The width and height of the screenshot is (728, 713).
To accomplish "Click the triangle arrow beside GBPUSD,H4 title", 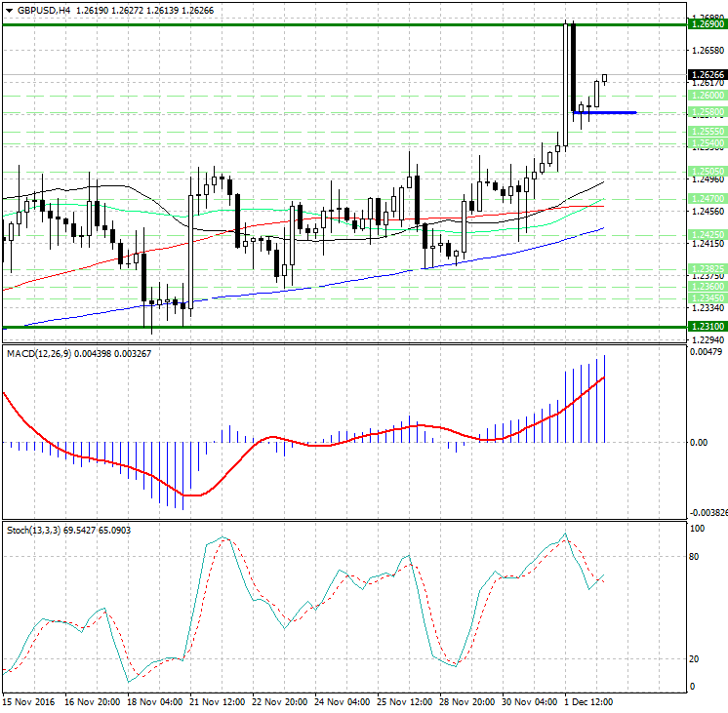I will point(8,10).
